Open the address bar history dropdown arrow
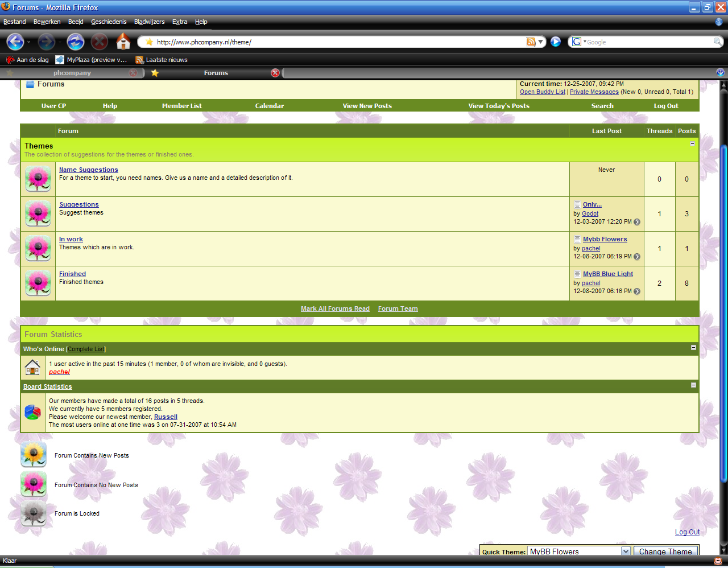The width and height of the screenshot is (728, 568). pyautogui.click(x=541, y=42)
